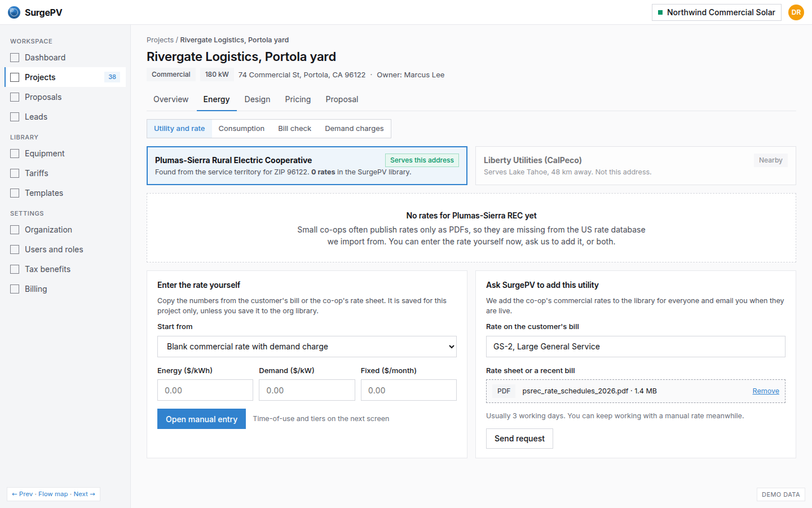Switch to the Pricing tab

click(298, 99)
